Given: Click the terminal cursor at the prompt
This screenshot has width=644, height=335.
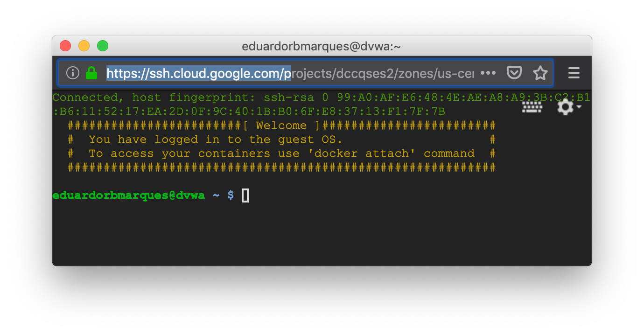Looking at the screenshot, I should click(x=245, y=195).
